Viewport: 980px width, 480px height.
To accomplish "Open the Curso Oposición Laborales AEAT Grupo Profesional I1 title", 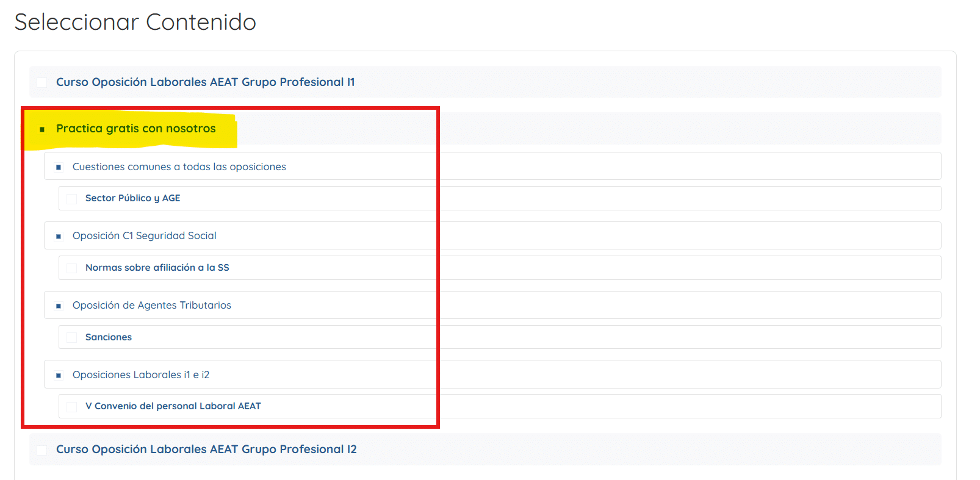I will click(205, 82).
